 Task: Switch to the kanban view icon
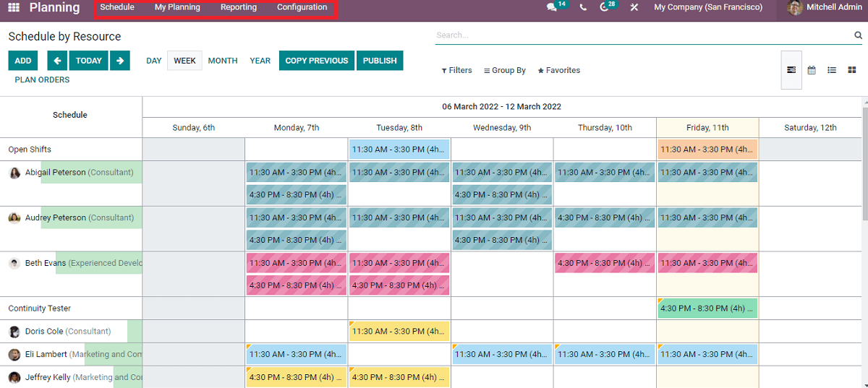852,70
